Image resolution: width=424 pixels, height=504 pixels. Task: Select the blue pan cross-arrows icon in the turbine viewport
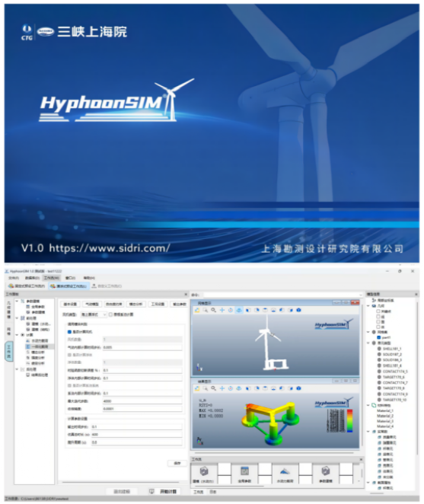point(222,310)
